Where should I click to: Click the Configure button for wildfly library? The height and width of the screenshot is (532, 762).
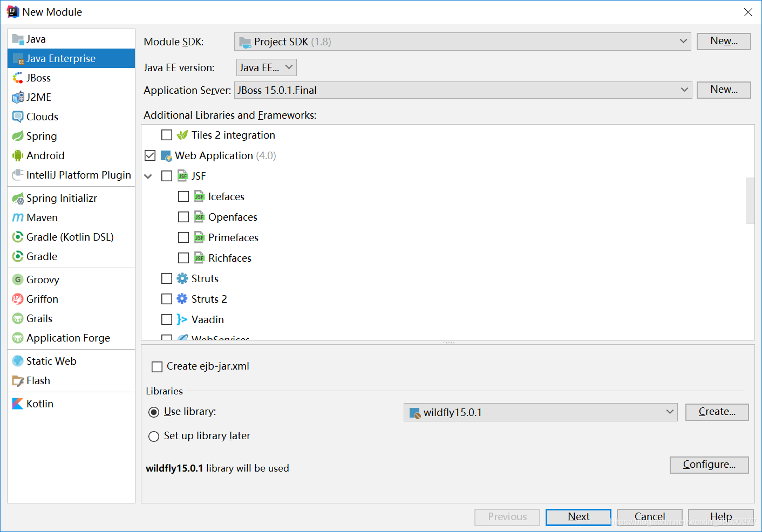click(709, 465)
